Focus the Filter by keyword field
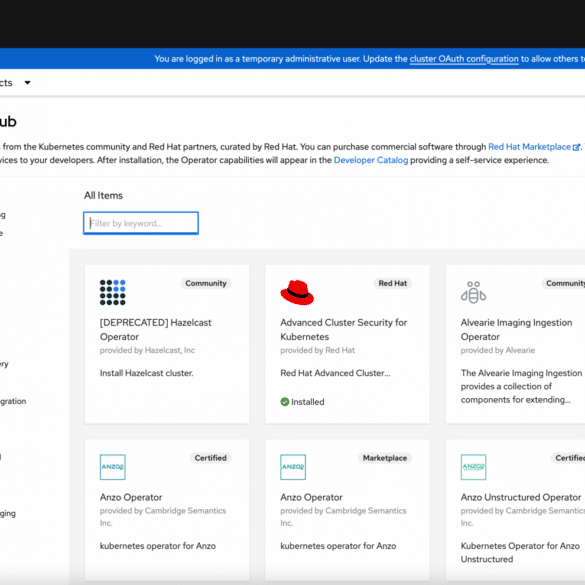 (141, 223)
